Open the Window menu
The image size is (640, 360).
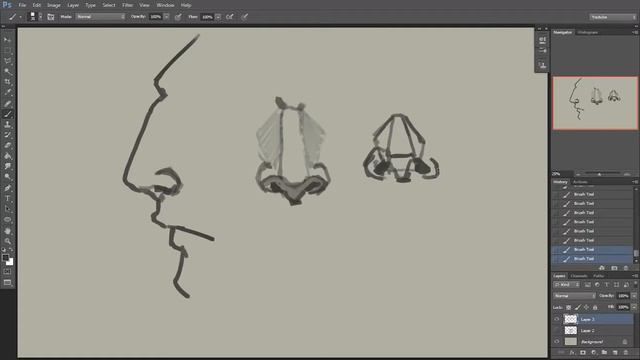click(165, 5)
